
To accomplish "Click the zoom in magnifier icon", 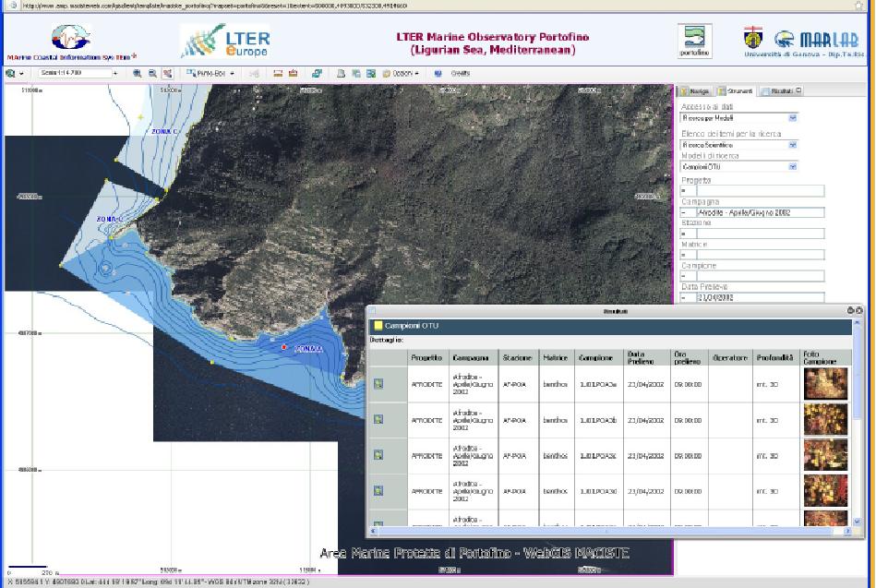I will click(x=138, y=72).
